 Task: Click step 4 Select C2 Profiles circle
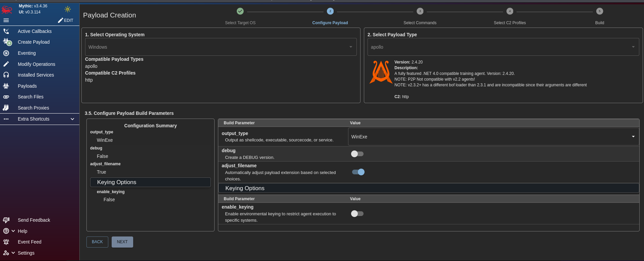(510, 11)
